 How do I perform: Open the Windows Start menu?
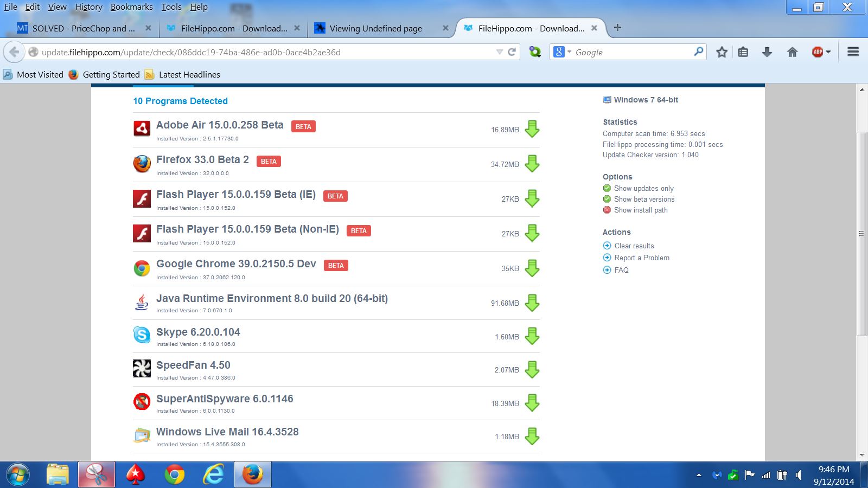tap(18, 475)
